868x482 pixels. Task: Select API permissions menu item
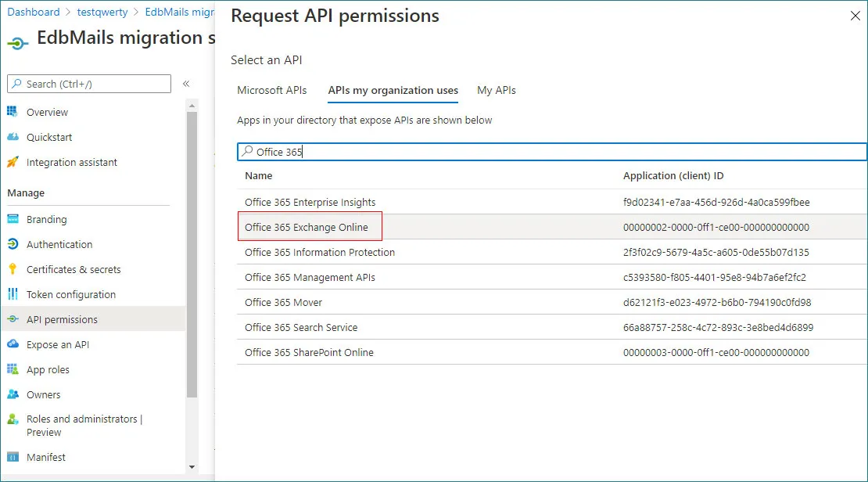coord(93,319)
